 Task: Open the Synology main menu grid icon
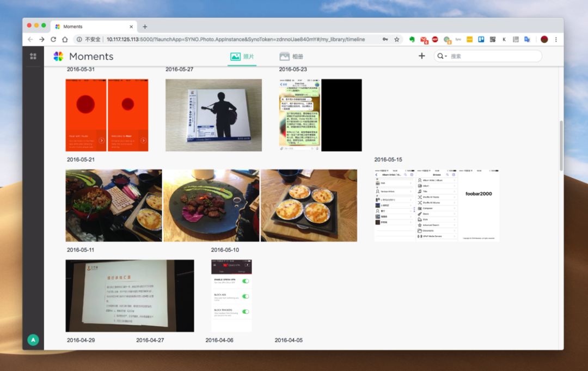coord(33,56)
